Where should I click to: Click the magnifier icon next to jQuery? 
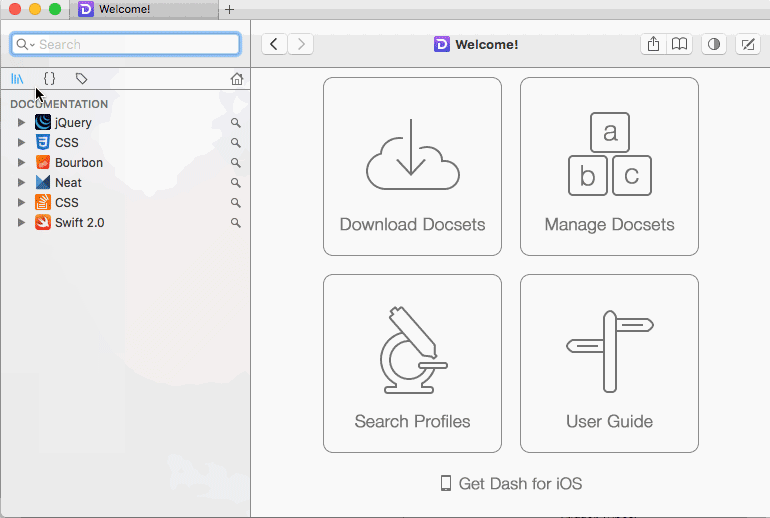(236, 123)
